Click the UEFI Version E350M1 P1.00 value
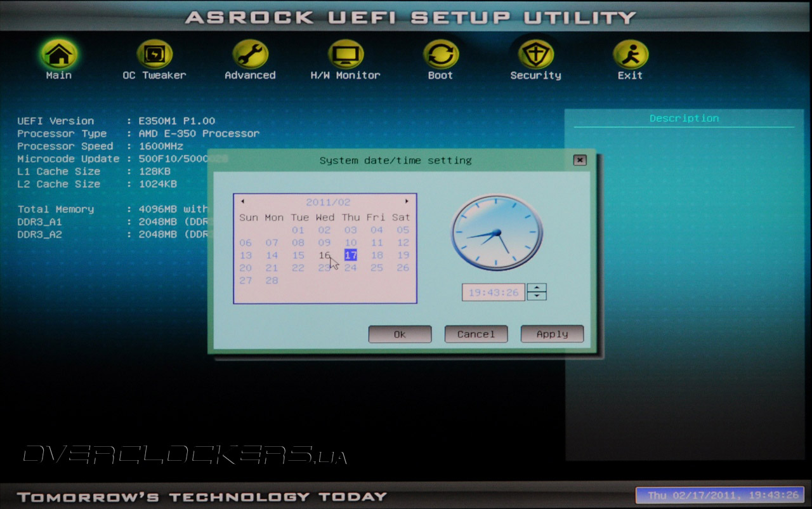This screenshot has width=812, height=509. click(x=176, y=121)
